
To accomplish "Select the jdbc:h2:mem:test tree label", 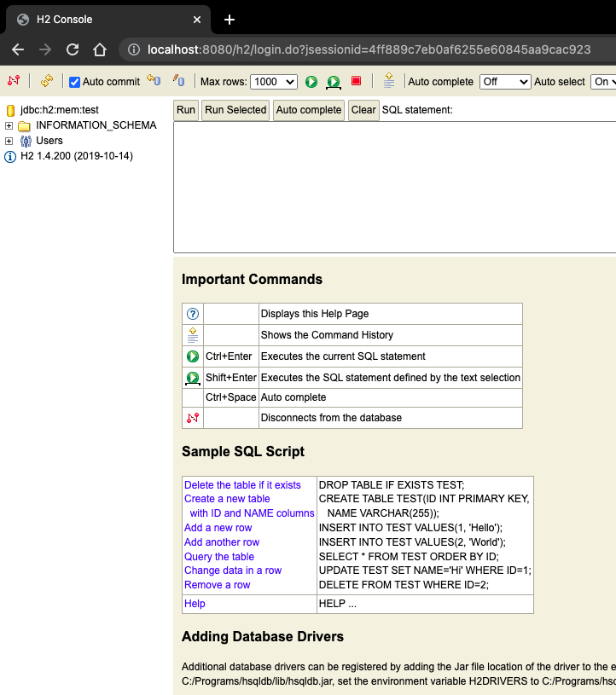I will (x=60, y=110).
